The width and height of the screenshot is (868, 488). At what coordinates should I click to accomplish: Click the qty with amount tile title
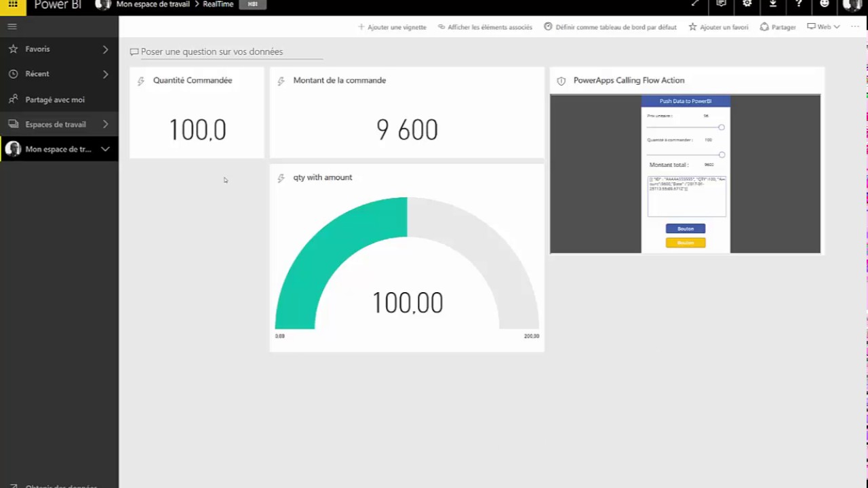click(x=323, y=178)
